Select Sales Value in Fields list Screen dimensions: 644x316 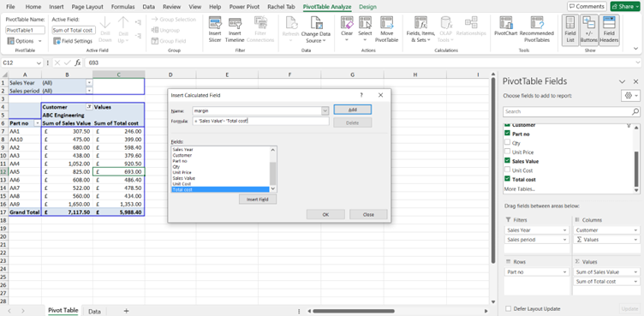tap(183, 178)
